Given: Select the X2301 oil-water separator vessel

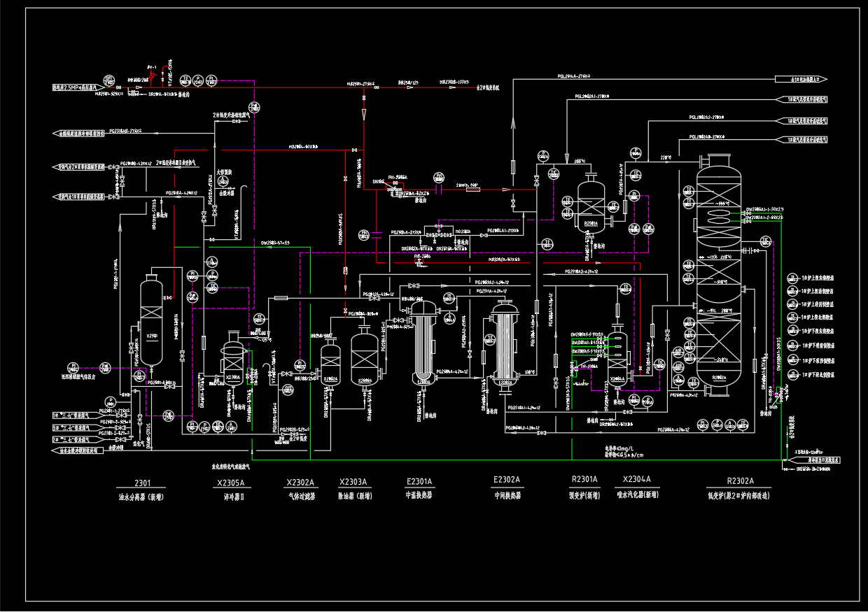Looking at the screenshot, I should click(x=151, y=322).
